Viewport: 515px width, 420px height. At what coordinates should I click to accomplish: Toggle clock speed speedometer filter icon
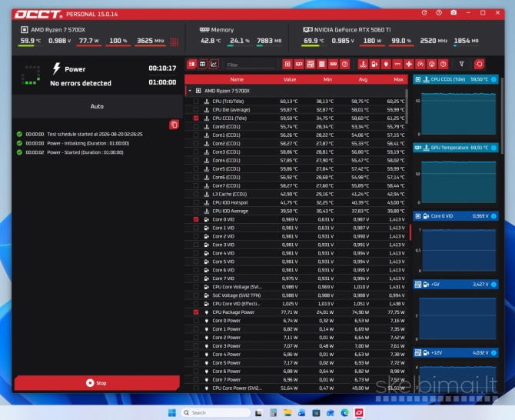click(x=420, y=64)
